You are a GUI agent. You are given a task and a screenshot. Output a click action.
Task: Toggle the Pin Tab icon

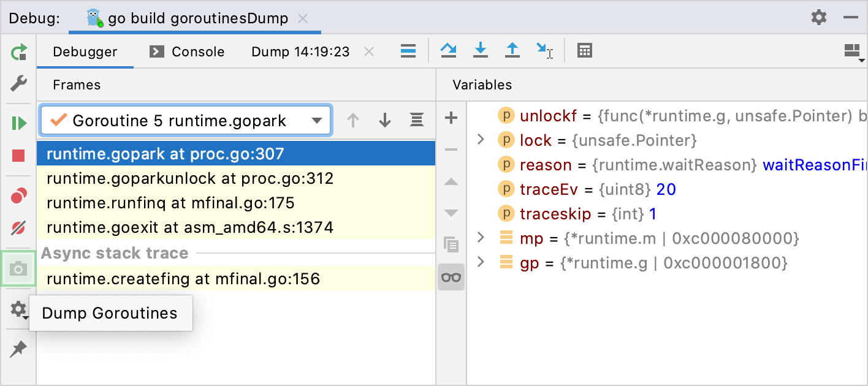point(19,349)
